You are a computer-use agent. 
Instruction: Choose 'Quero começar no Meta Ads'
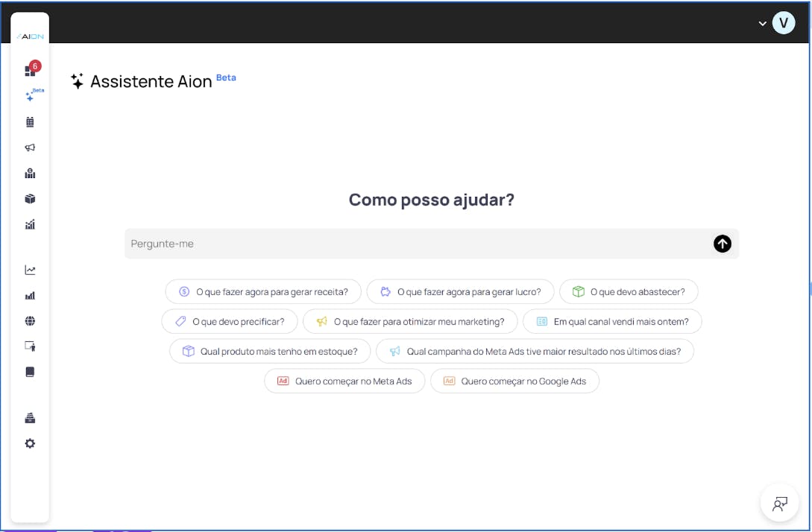click(344, 381)
